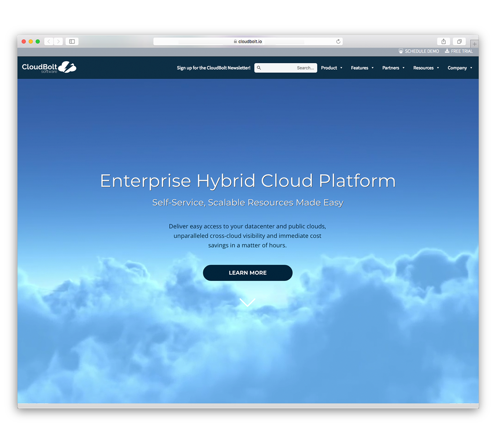Image resolution: width=495 pixels, height=448 pixels.
Task: Go back with Safari's back arrow
Action: 49,42
